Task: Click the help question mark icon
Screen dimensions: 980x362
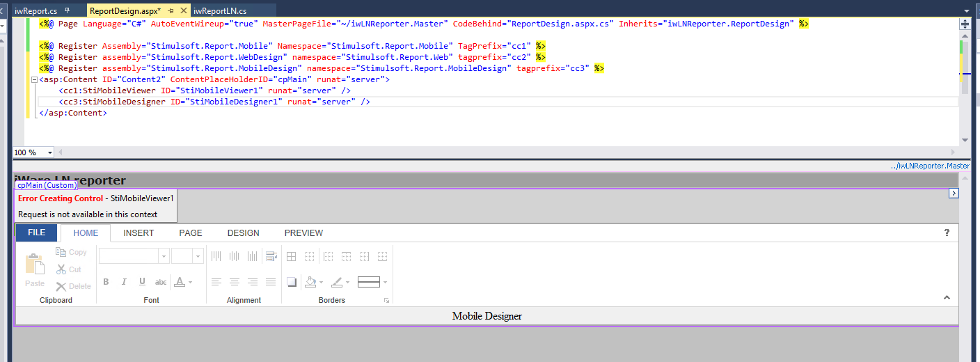Action: 947,233
